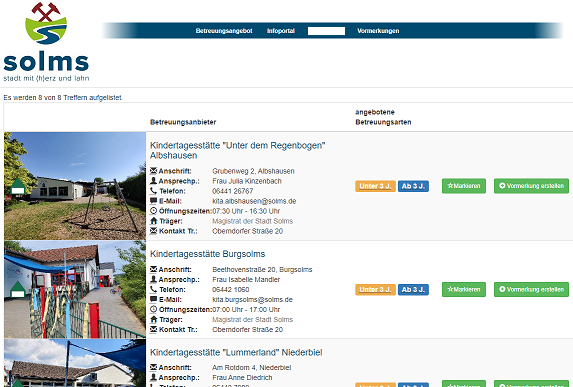Click the phone icon next to 06441 26767
Screen dimensions: 573x387
coord(153,191)
